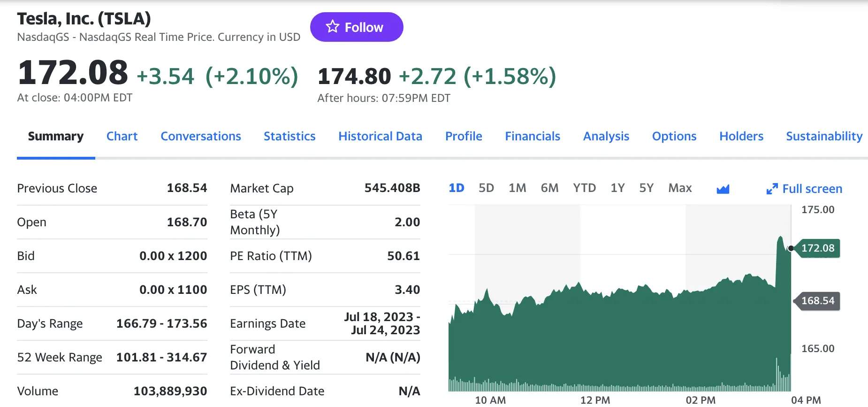Open the chart type area icon
Screen dimensions: 868x407
click(723, 189)
